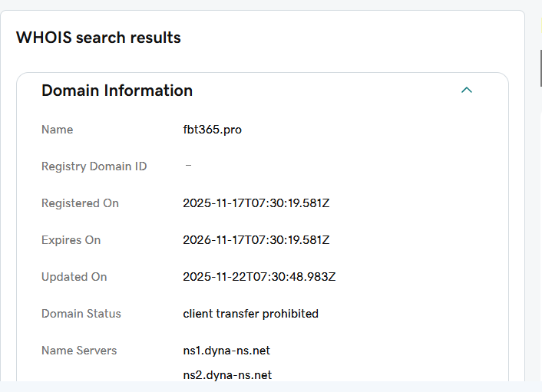The image size is (542, 392).
Task: Click the Expires On date 2026-11-17
Action: coord(256,240)
